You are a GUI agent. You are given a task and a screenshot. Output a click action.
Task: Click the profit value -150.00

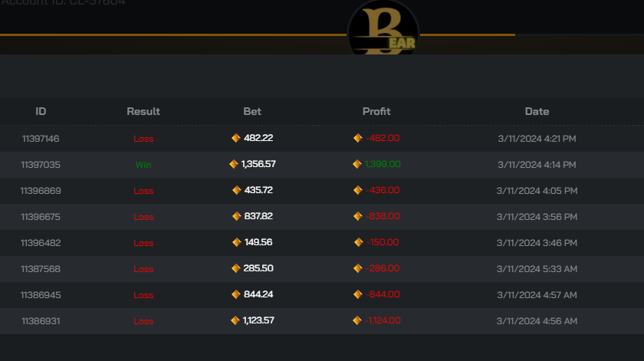[x=383, y=242]
